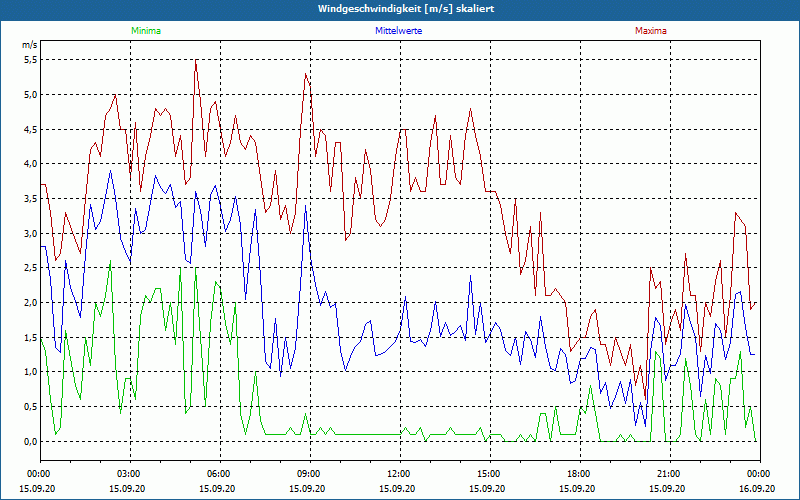The width and height of the screenshot is (800, 500).
Task: Click the 4,0 y-axis value
Action: 31,164
